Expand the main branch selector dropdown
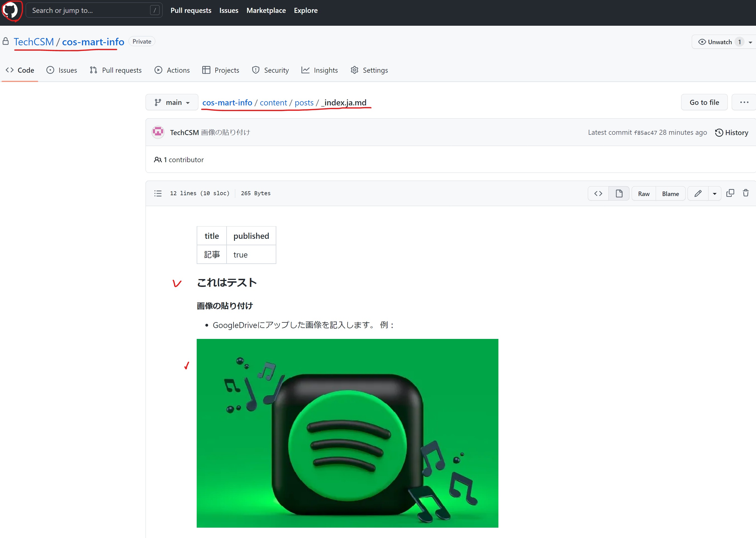756x538 pixels. pyautogui.click(x=172, y=102)
